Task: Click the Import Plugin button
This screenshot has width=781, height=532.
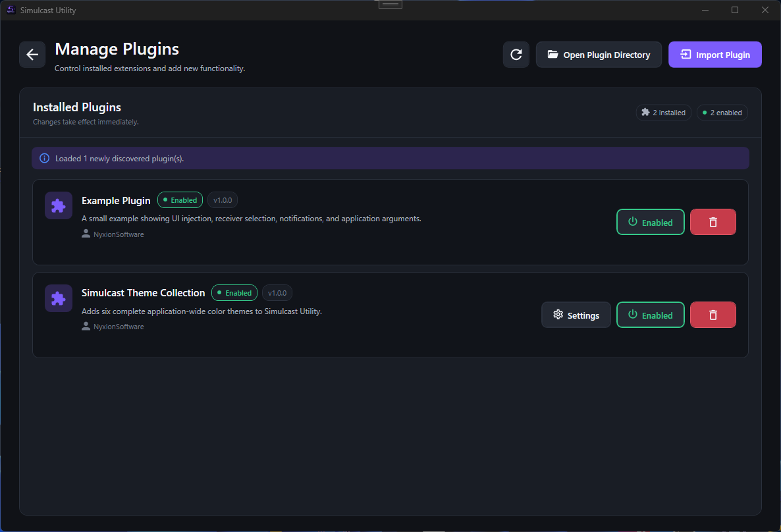Action: 714,54
